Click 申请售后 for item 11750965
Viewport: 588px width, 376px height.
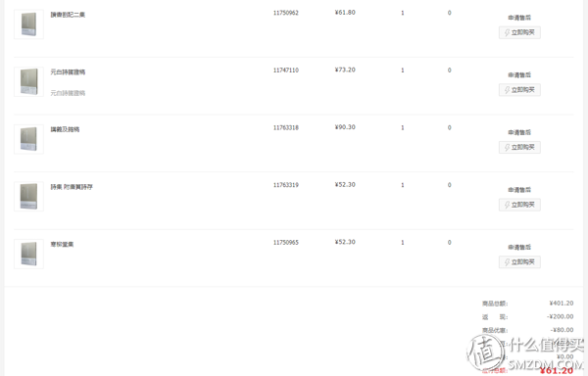[519, 247]
